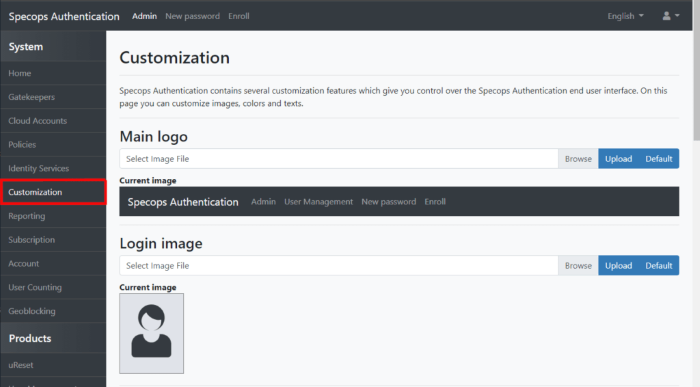The image size is (700, 387).
Task: Select Customization in the sidebar
Action: 53,192
